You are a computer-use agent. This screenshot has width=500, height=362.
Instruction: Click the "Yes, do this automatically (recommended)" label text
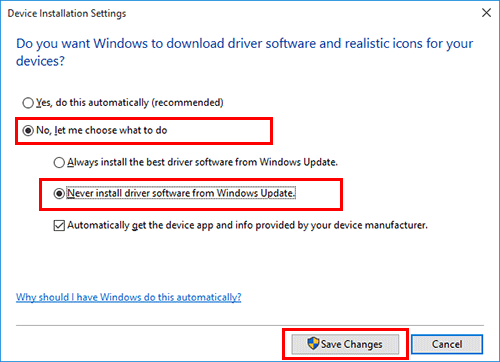130,103
